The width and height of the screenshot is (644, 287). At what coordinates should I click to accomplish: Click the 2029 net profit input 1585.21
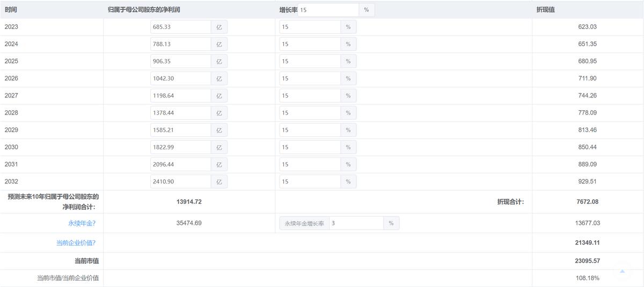180,130
